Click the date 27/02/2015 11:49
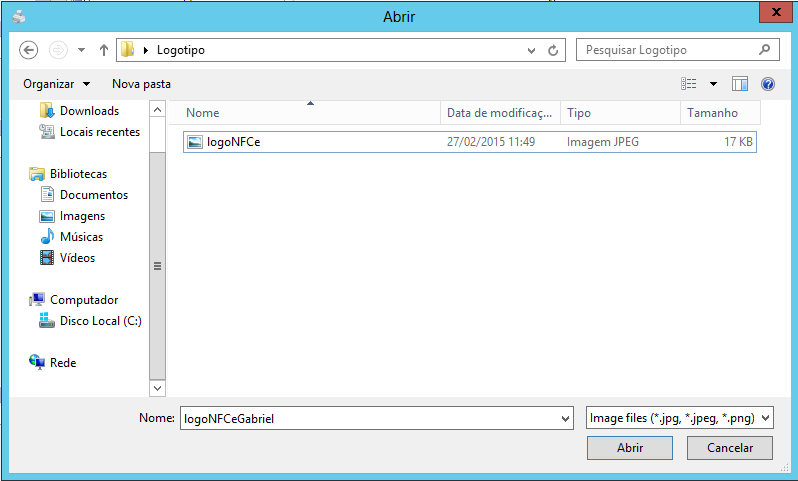This screenshot has height=481, width=798. pos(491,142)
